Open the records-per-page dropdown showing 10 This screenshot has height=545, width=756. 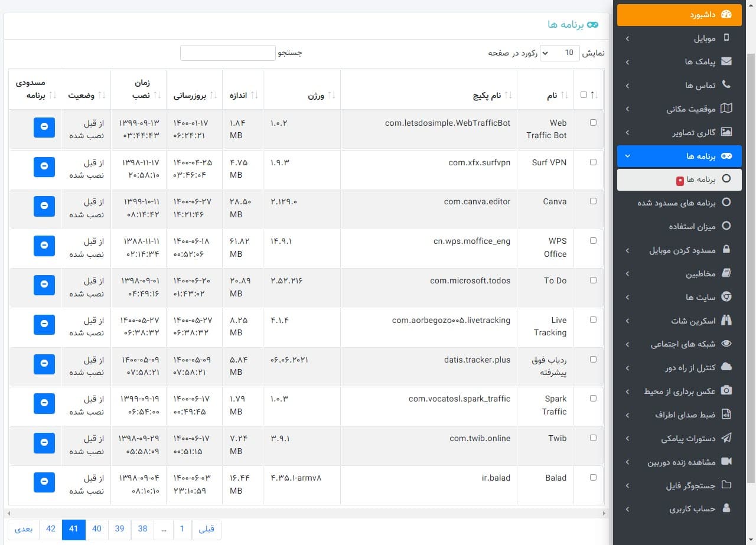pos(560,53)
